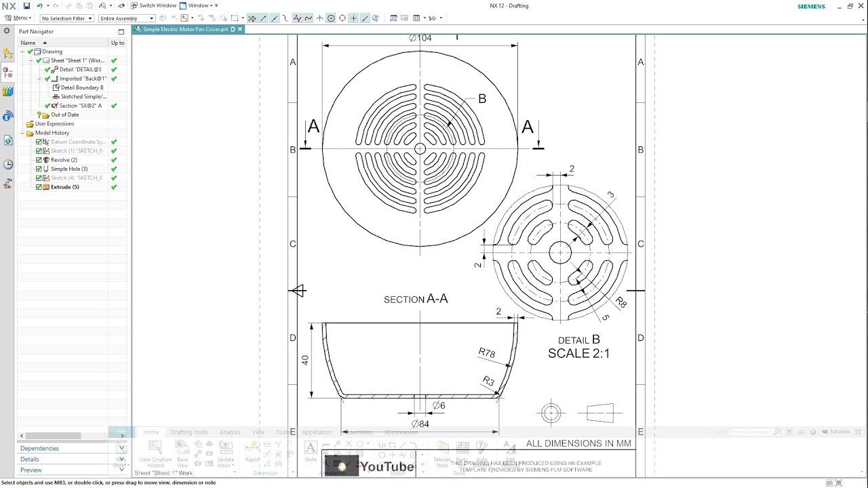The height and width of the screenshot is (488, 868).
Task: Open the History clock sidebar tab
Action: point(8,165)
